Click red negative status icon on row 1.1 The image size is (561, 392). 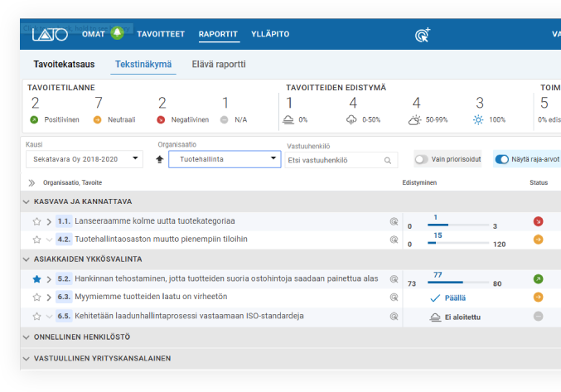click(x=538, y=221)
